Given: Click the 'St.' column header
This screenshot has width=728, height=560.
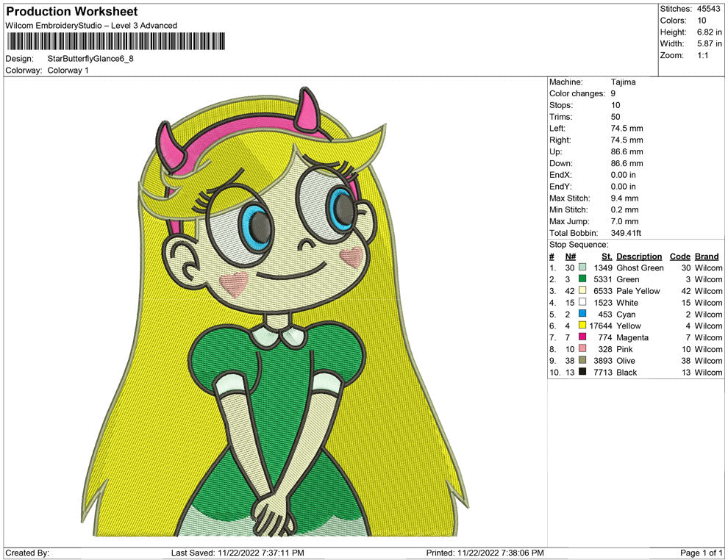Looking at the screenshot, I should point(607,256).
